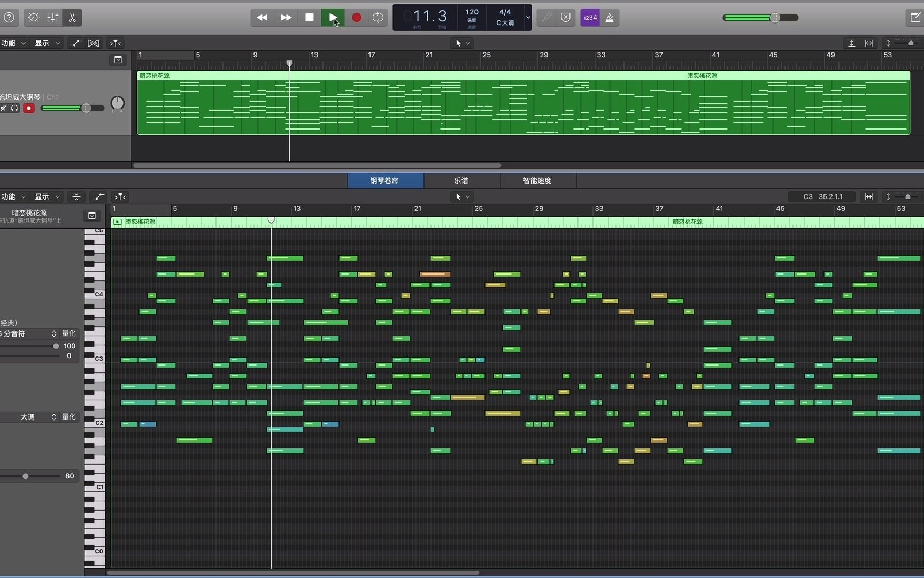924x578 pixels.
Task: Start recording with the red Record button
Action: (356, 18)
